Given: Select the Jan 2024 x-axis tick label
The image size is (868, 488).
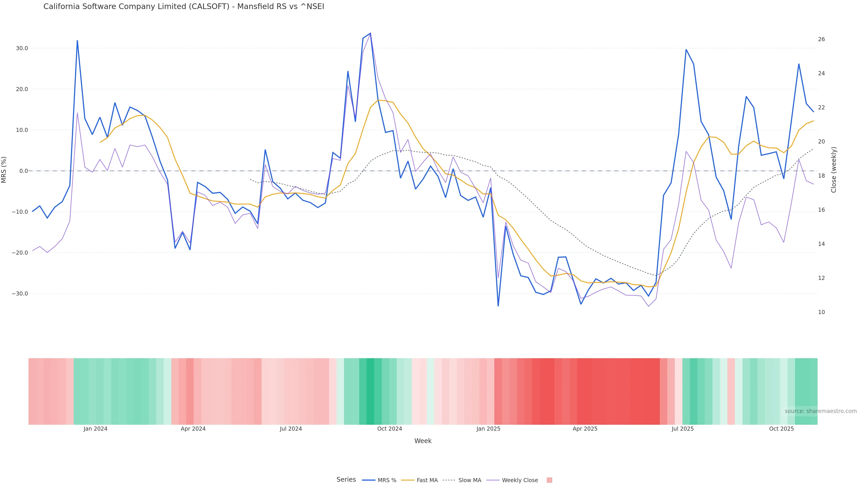Looking at the screenshot, I should pyautogui.click(x=95, y=429).
